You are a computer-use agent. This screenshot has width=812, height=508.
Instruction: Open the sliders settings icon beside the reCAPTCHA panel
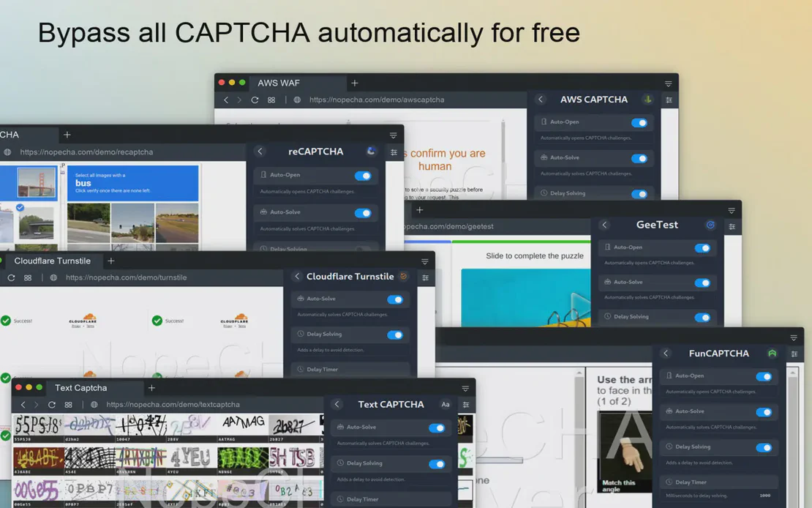(394, 152)
